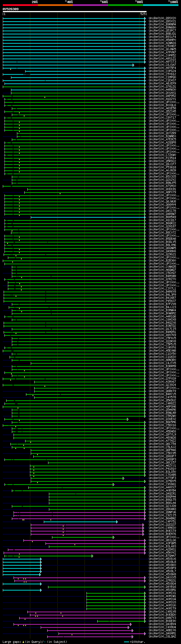Select the UniRef100_Q0JNK5 label
The width and height of the screenshot is (181, 644).
click(162, 49)
